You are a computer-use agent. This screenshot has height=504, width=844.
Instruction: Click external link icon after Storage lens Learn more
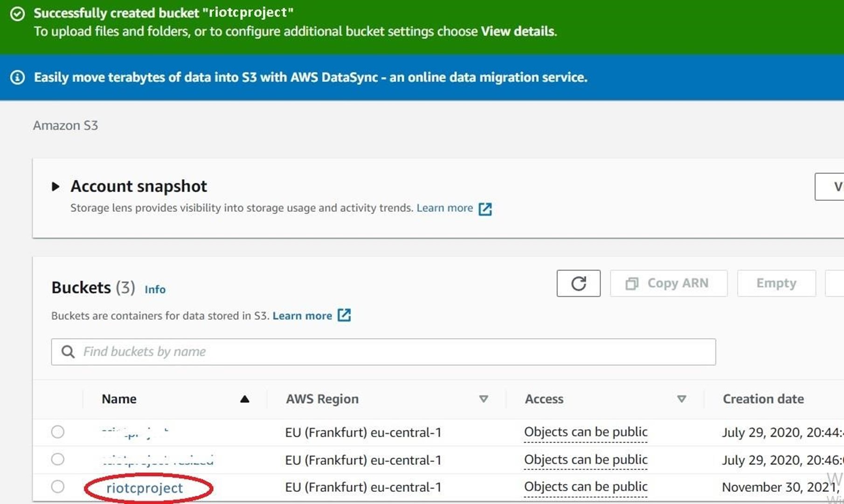point(485,208)
